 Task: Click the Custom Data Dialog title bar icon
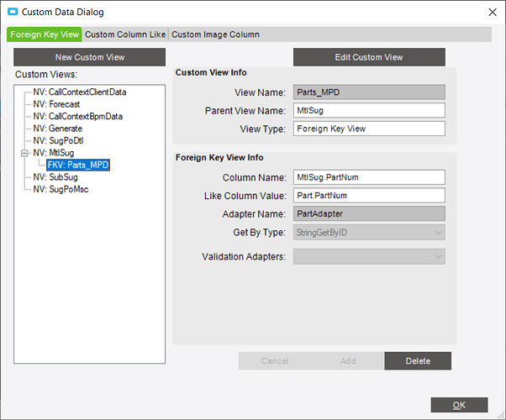click(13, 13)
